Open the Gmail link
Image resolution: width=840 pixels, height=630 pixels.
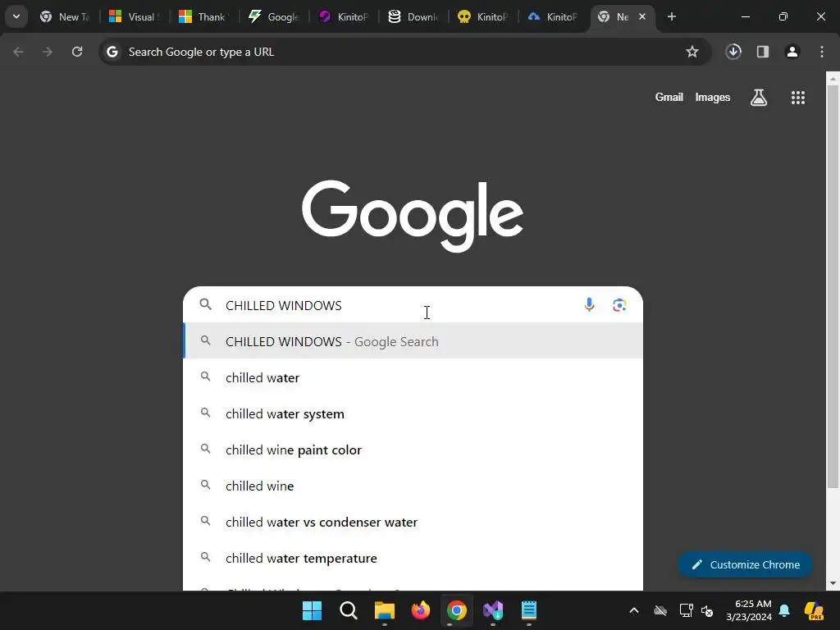point(669,97)
